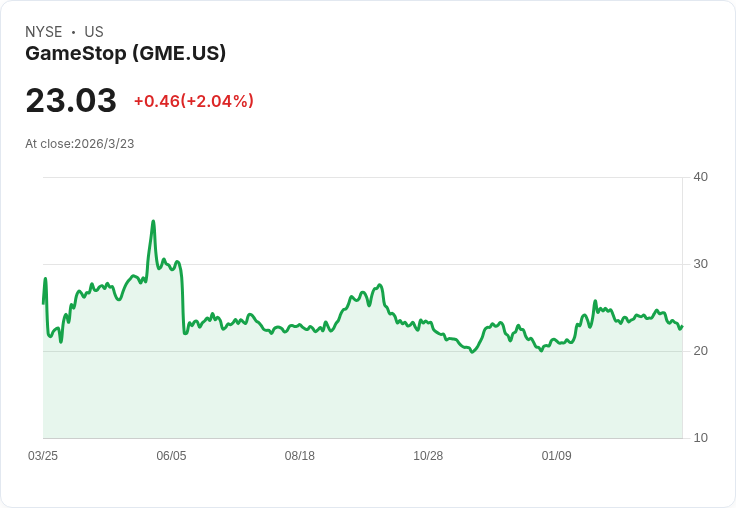The width and height of the screenshot is (736, 508).
Task: Click the 03/25 date axis label
Action: pyautogui.click(x=43, y=456)
